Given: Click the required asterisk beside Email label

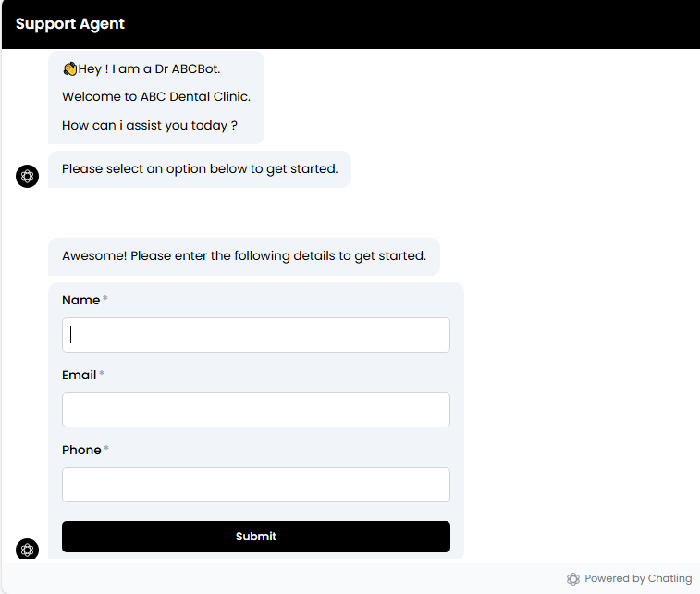Looking at the screenshot, I should tap(102, 375).
